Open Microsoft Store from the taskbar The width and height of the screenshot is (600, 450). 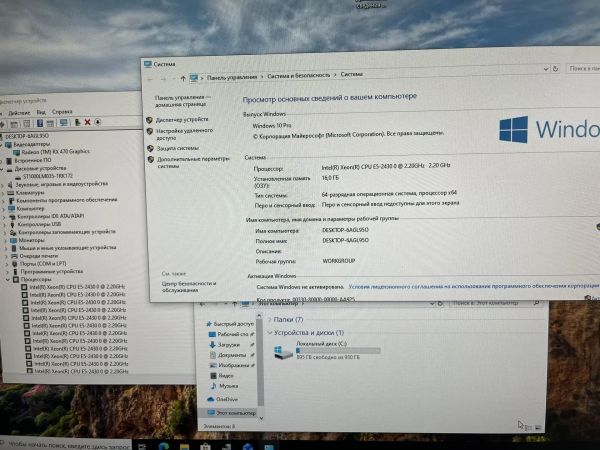tap(205, 447)
